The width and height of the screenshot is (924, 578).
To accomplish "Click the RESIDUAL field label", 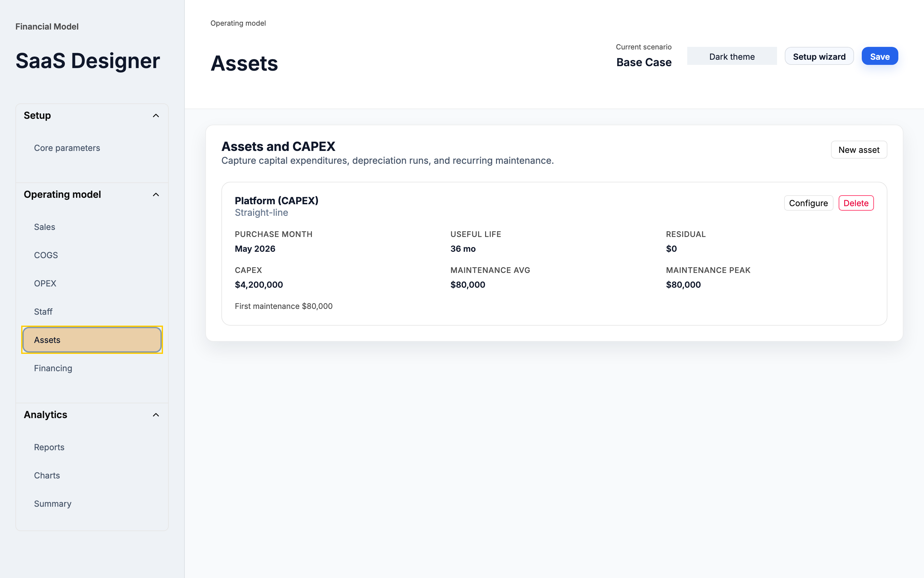I will coord(686,234).
